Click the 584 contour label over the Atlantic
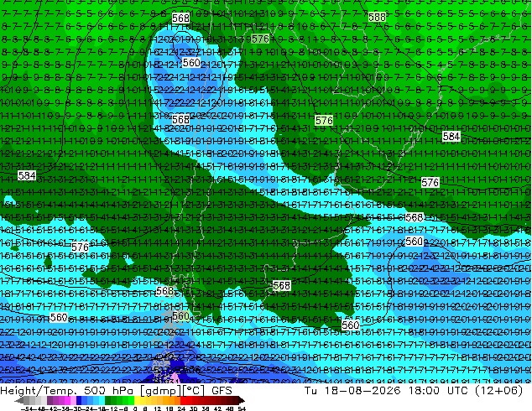 [x=451, y=137]
